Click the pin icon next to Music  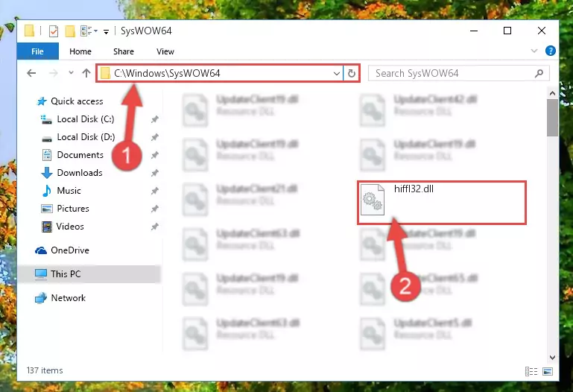[155, 191]
